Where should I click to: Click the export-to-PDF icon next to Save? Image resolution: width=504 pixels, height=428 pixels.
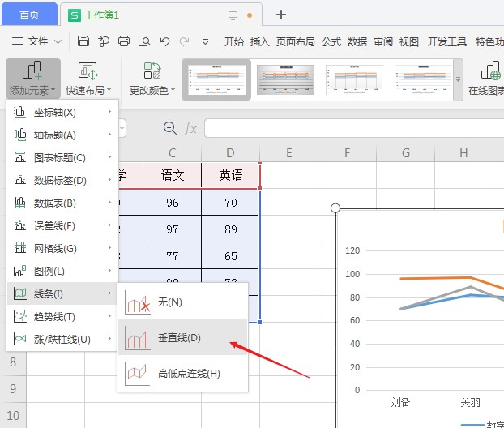pos(104,41)
